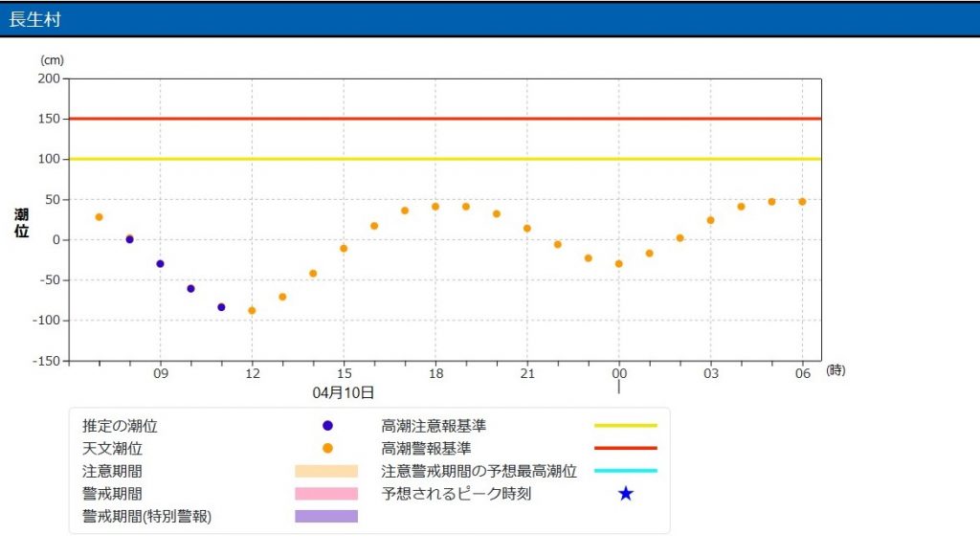Click the red legend line sample

(x=626, y=448)
